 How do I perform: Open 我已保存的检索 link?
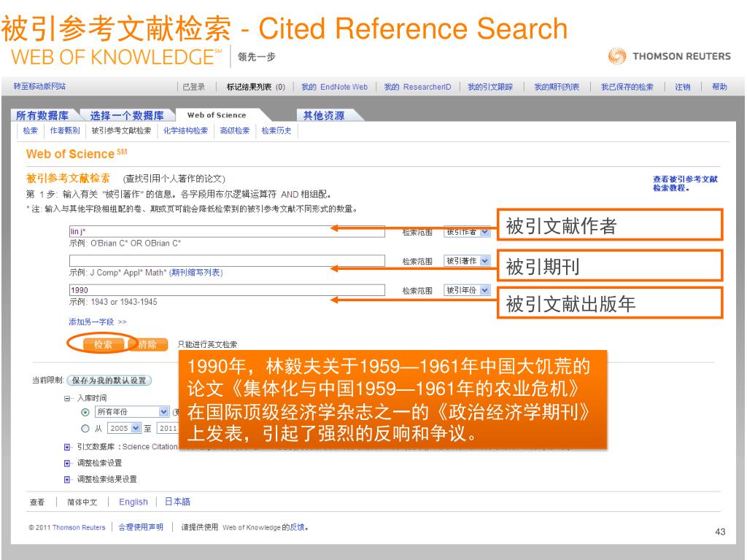coord(627,87)
